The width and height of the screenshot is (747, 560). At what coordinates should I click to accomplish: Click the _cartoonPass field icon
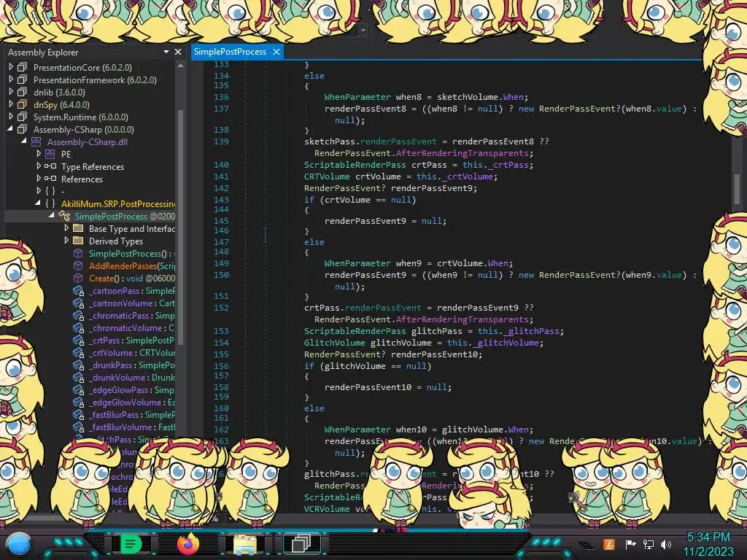point(78,291)
